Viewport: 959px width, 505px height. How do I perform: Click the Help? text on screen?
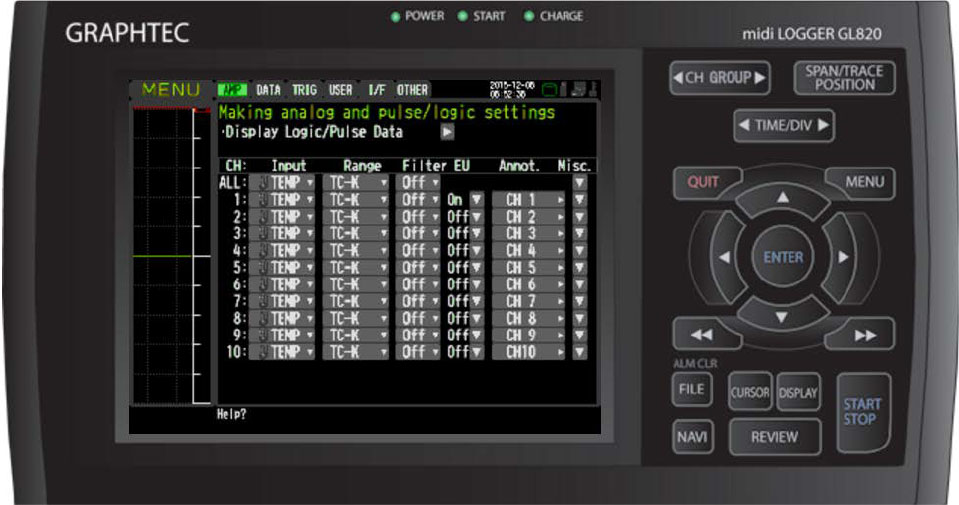(231, 415)
